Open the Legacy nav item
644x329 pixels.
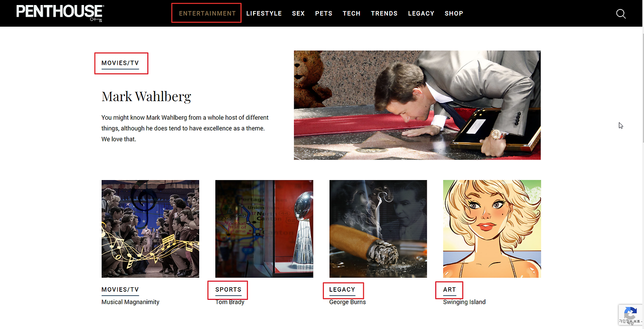pyautogui.click(x=421, y=14)
